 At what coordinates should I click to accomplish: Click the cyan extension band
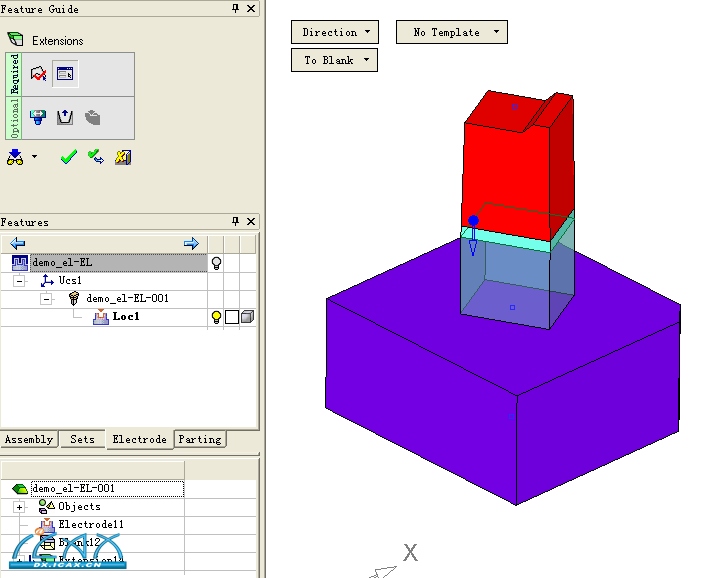[x=506, y=240]
